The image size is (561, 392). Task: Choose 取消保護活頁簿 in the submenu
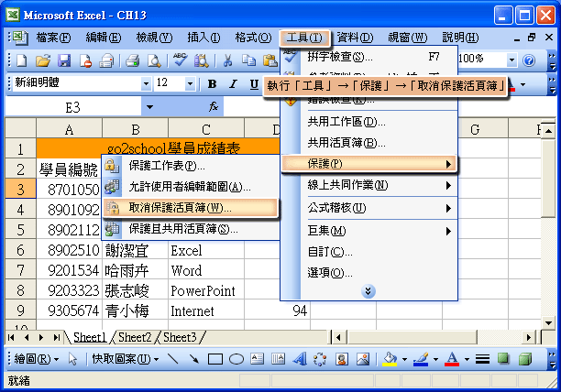point(180,208)
